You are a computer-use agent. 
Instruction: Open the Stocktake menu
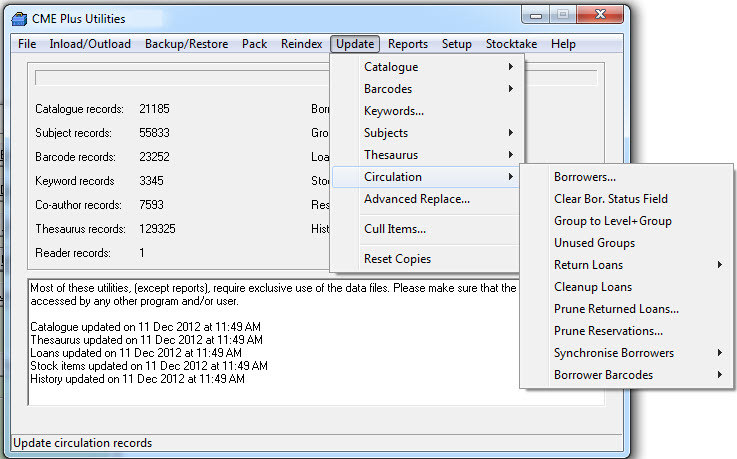[511, 44]
